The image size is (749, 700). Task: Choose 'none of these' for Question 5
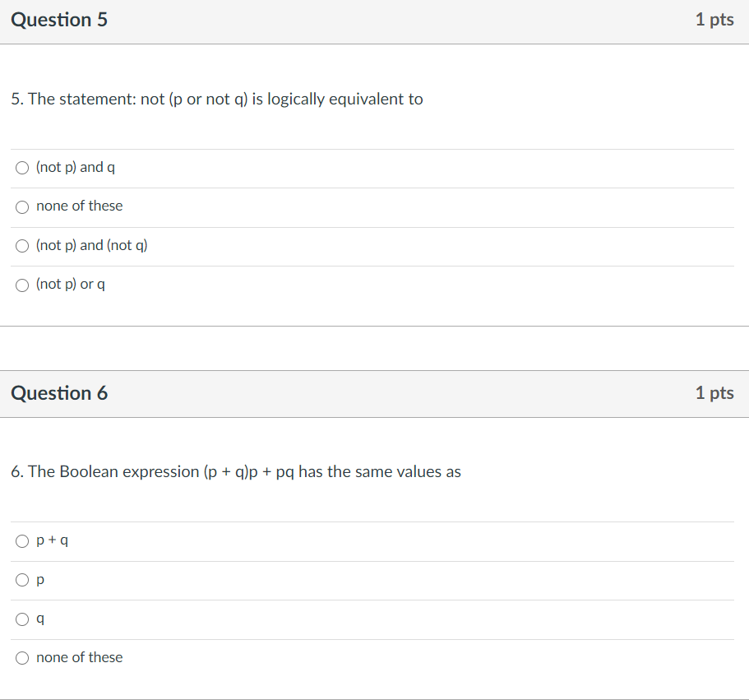(22, 206)
